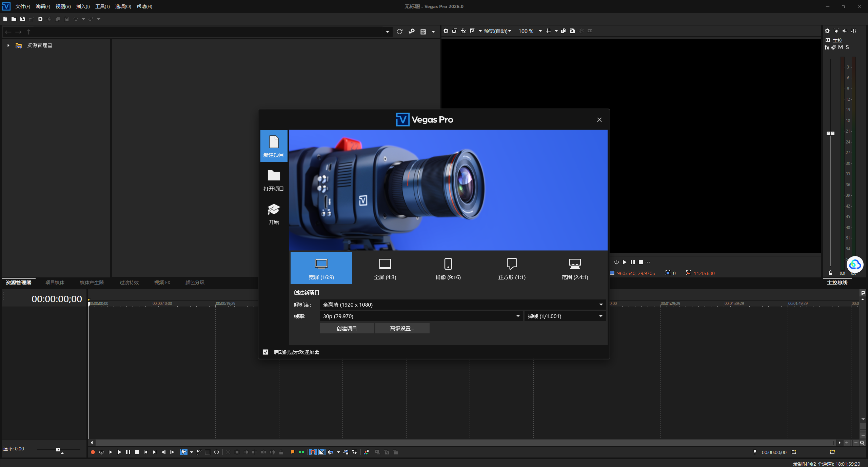Open the mixing console icon
This screenshot has height=467, width=868.
pyautogui.click(x=854, y=31)
